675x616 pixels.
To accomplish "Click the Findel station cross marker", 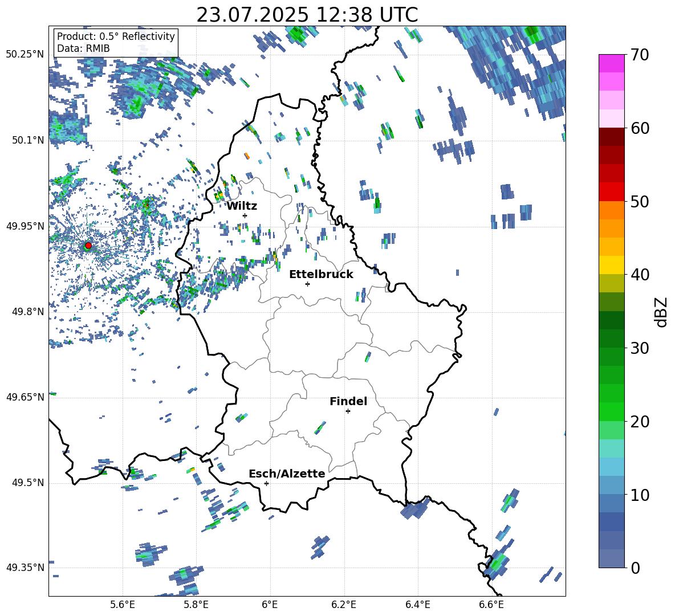I will pos(348,411).
